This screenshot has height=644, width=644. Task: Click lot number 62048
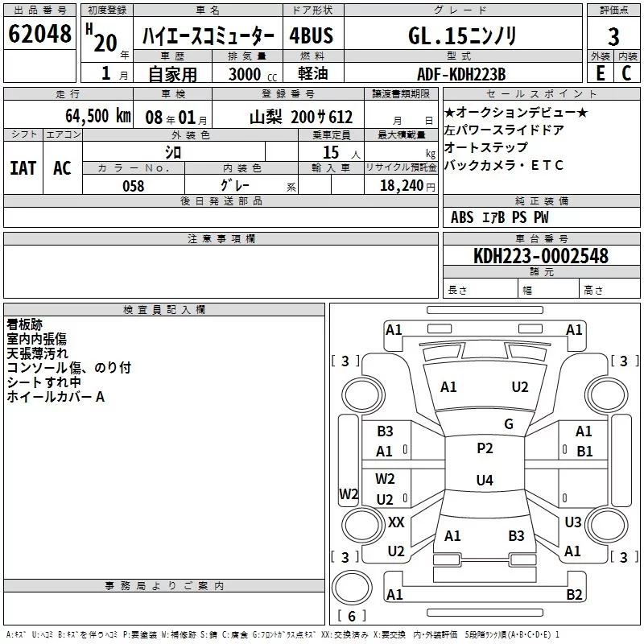(x=39, y=35)
